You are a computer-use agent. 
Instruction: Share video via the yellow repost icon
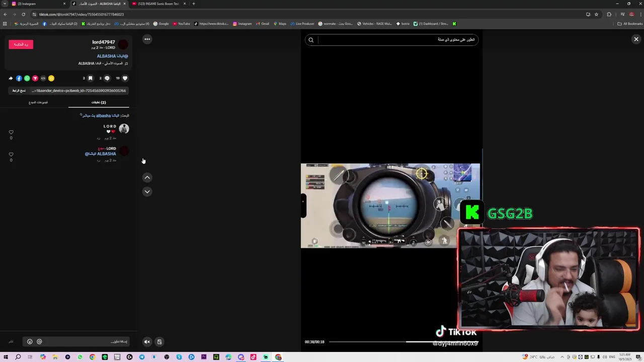pyautogui.click(x=51, y=78)
